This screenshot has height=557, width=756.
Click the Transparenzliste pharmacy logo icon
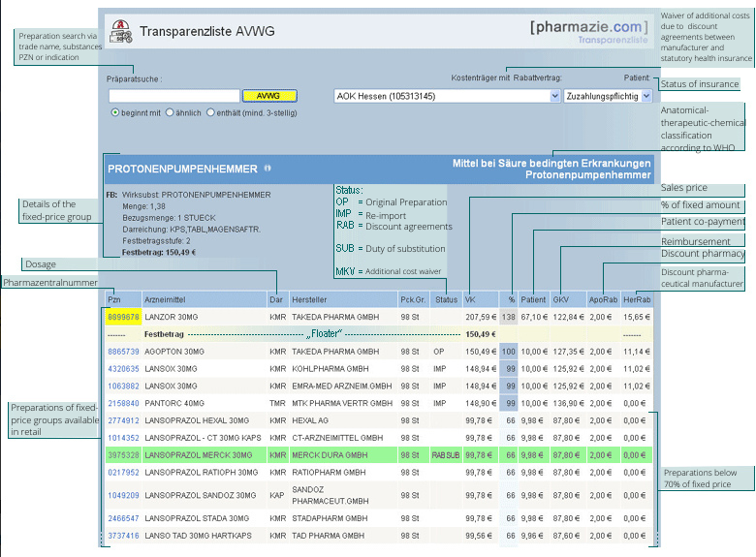pos(120,32)
